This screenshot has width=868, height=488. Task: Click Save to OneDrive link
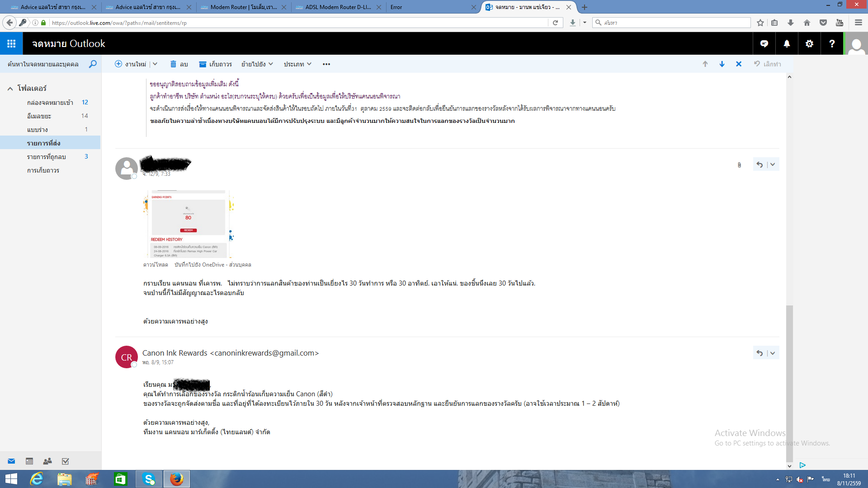point(212,265)
